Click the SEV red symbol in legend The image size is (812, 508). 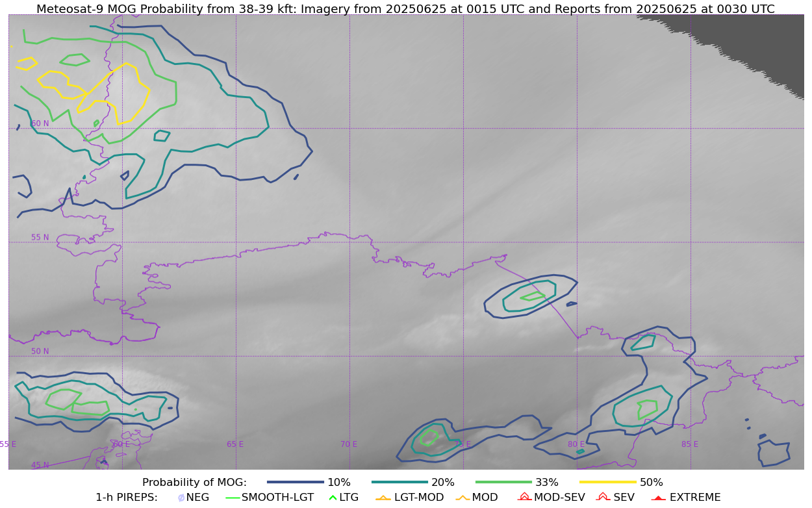coord(603,497)
